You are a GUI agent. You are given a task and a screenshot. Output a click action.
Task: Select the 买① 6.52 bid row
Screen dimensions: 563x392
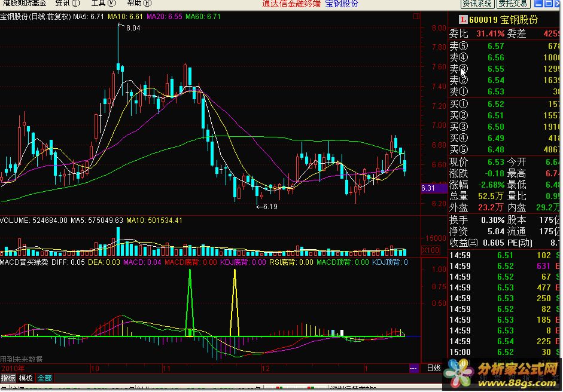[504, 104]
